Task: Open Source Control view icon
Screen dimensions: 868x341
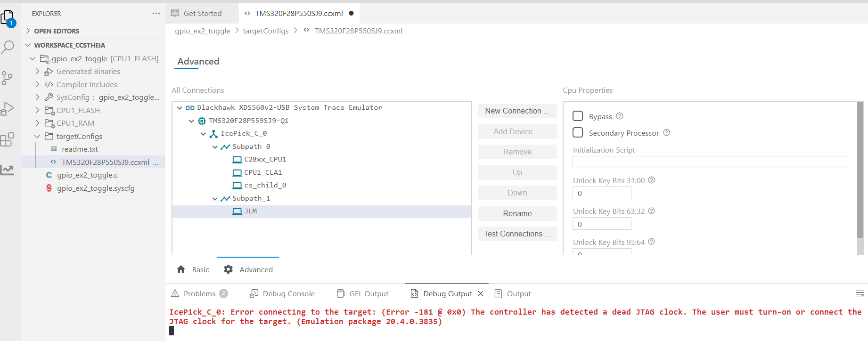Action: tap(7, 78)
